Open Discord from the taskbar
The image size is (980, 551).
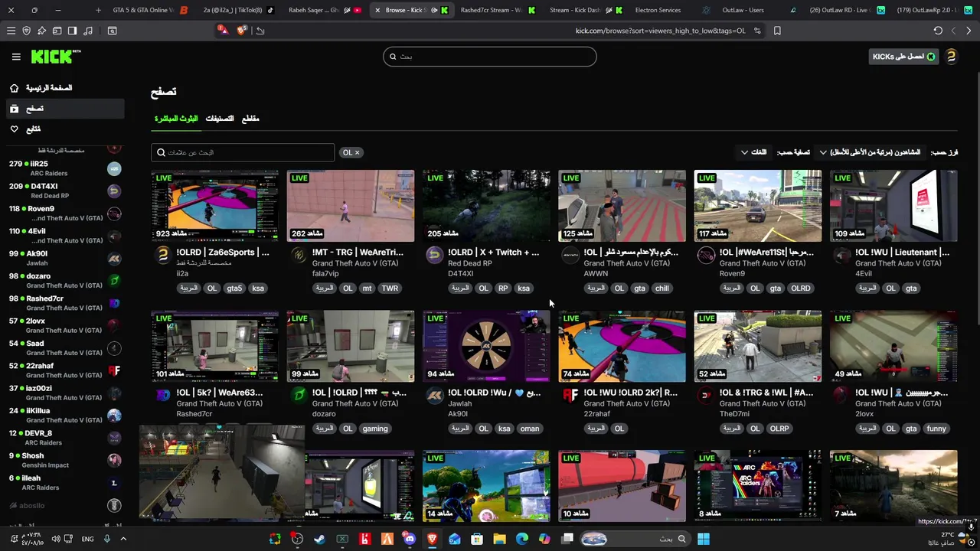[410, 539]
